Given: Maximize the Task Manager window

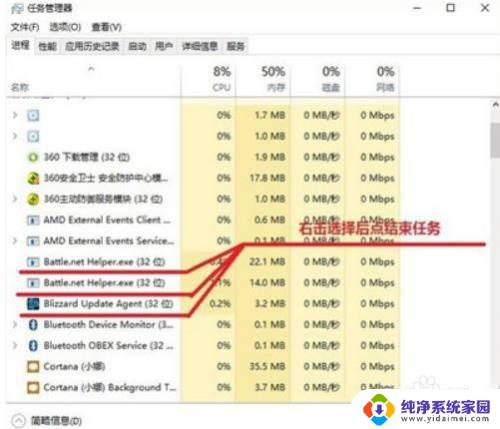Looking at the screenshot, I should click(x=451, y=8).
